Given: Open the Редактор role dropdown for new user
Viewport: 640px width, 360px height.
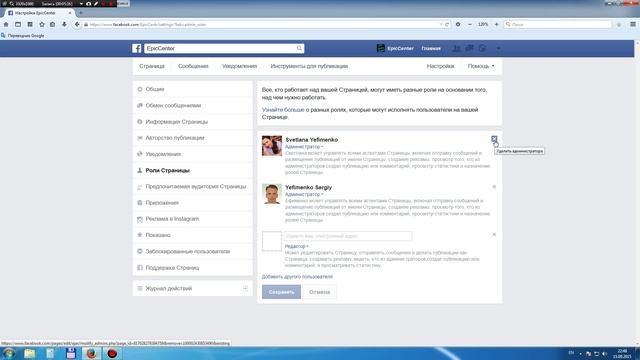Looking at the screenshot, I should (296, 246).
